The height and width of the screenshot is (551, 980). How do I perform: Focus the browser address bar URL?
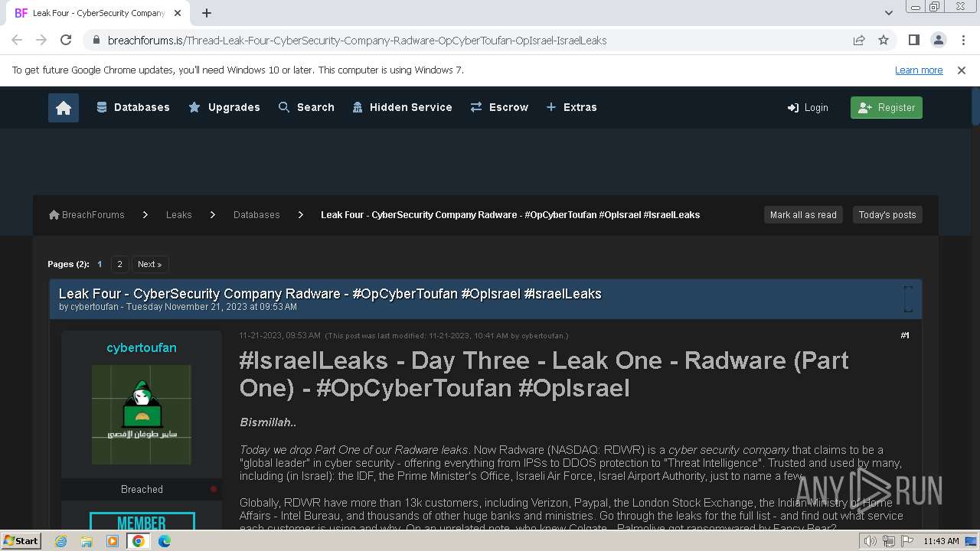tap(357, 41)
